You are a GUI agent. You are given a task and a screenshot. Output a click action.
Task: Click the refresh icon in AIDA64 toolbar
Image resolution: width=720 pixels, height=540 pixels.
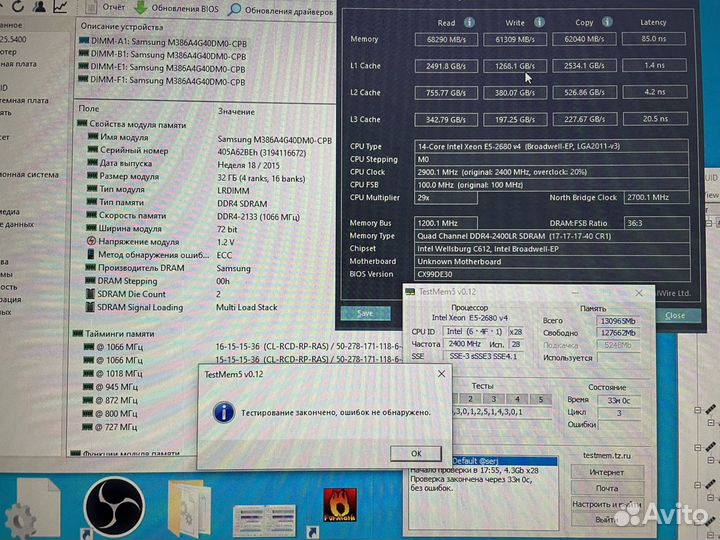tap(17, 6)
